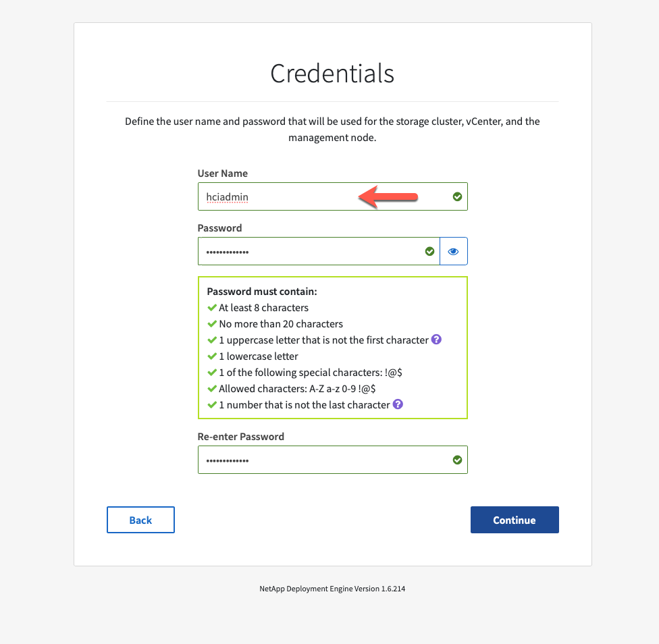This screenshot has height=644, width=659.
Task: Click the green validation check in Password field
Action: point(429,251)
